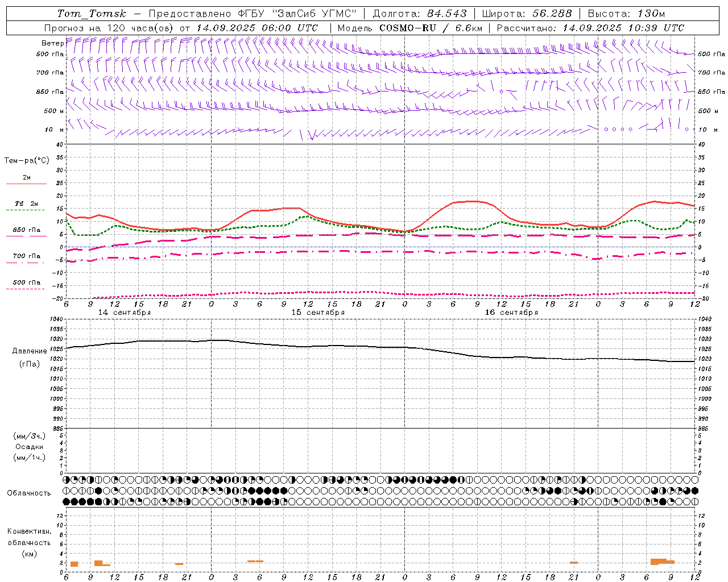This screenshot has height=582, width=728.
Task: Click the Tom_Tomsk station title
Action: [x=92, y=14]
